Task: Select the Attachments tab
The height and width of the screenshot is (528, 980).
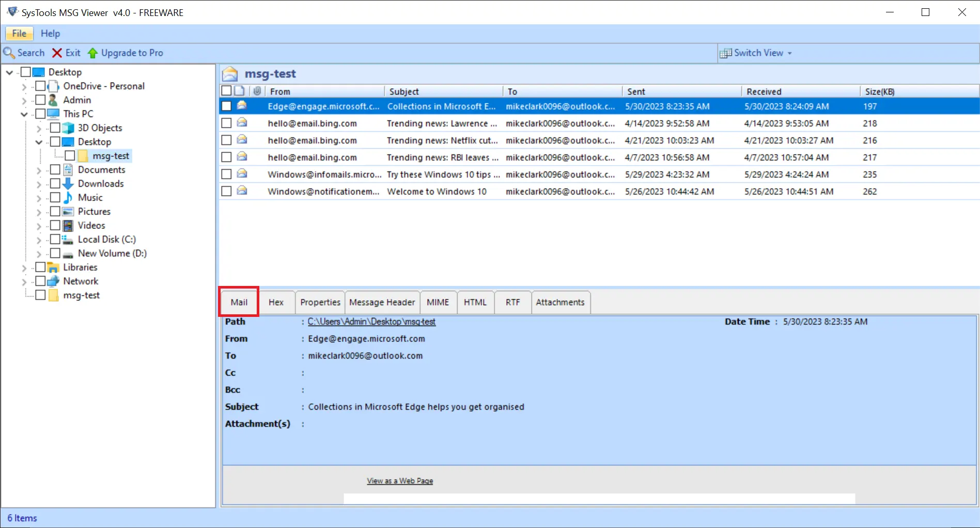Action: click(x=560, y=302)
